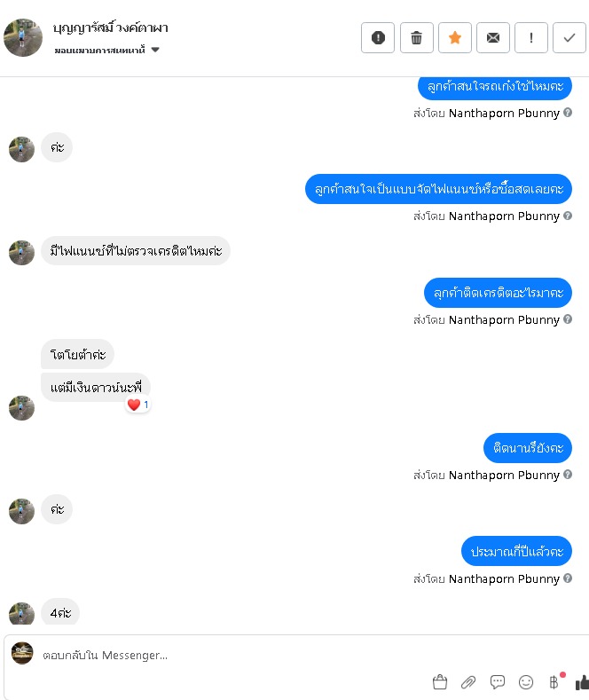Viewport: 589px width, 700px height.
Task: Open the emoji picker smiley icon
Action: (x=526, y=681)
